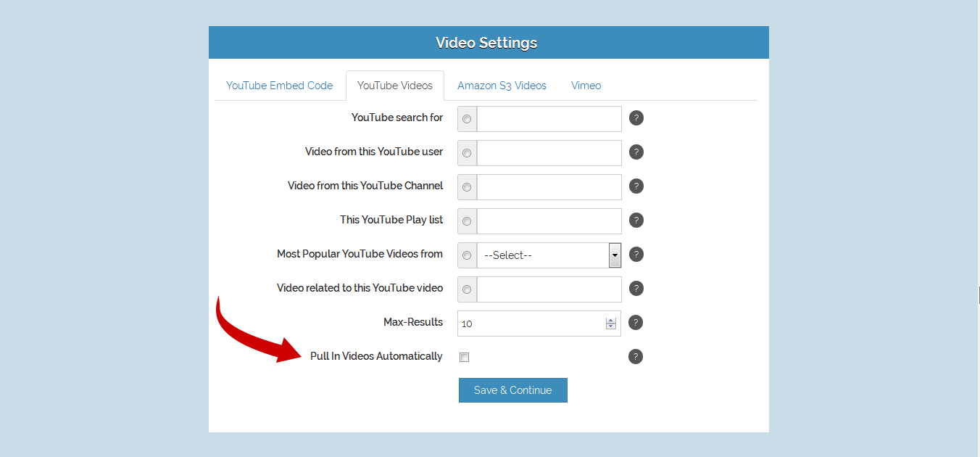Switch to the Vimeo tab
980x457 pixels.
(x=586, y=86)
